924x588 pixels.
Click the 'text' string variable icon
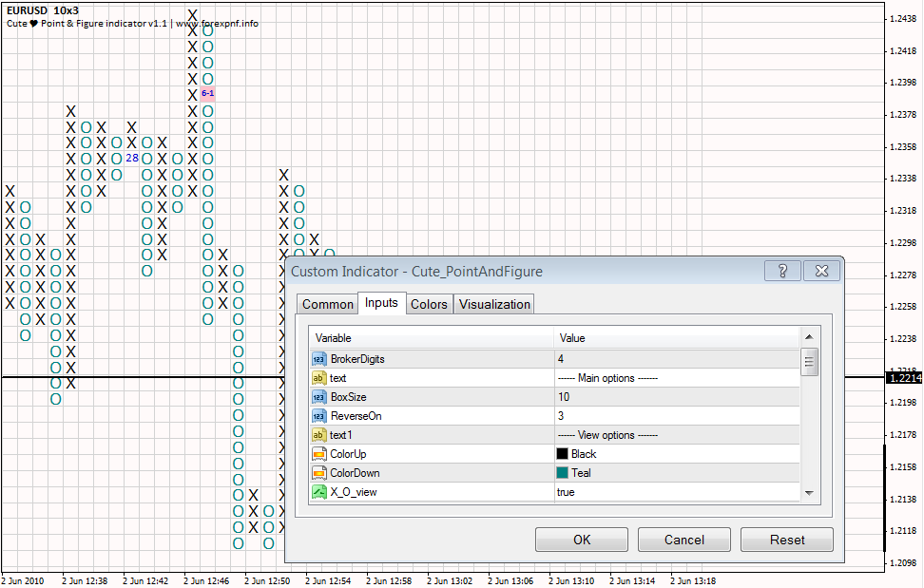[x=318, y=378]
